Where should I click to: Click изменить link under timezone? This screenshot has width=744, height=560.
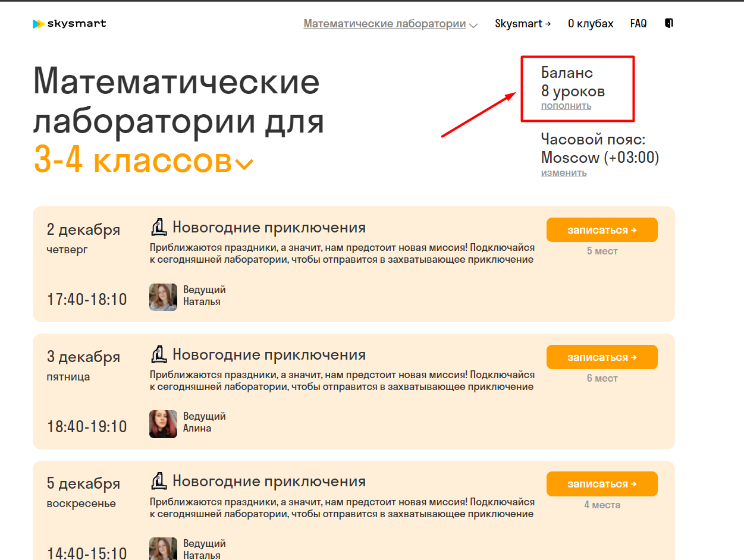[x=564, y=173]
